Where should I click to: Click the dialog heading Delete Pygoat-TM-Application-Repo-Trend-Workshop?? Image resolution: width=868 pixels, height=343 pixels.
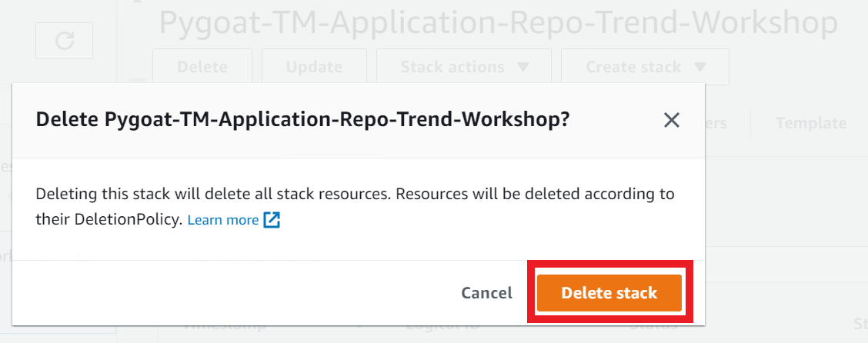(x=303, y=119)
